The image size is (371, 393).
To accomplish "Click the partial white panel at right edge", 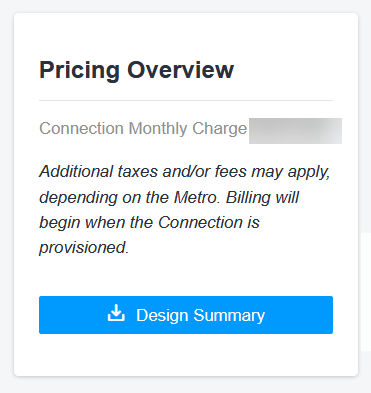I will click(x=366, y=292).
